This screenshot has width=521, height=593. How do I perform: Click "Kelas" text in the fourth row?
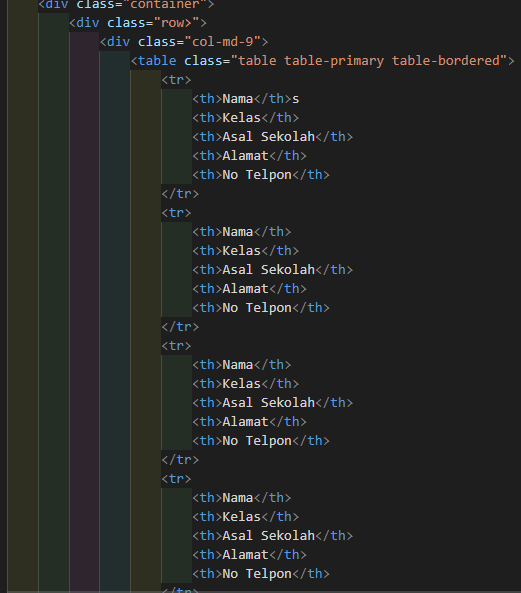[242, 517]
